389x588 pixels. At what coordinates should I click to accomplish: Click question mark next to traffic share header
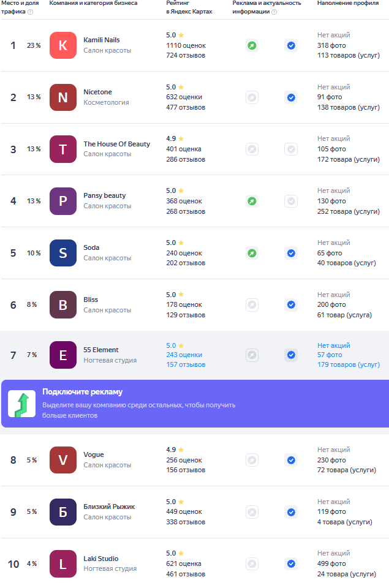click(x=31, y=12)
